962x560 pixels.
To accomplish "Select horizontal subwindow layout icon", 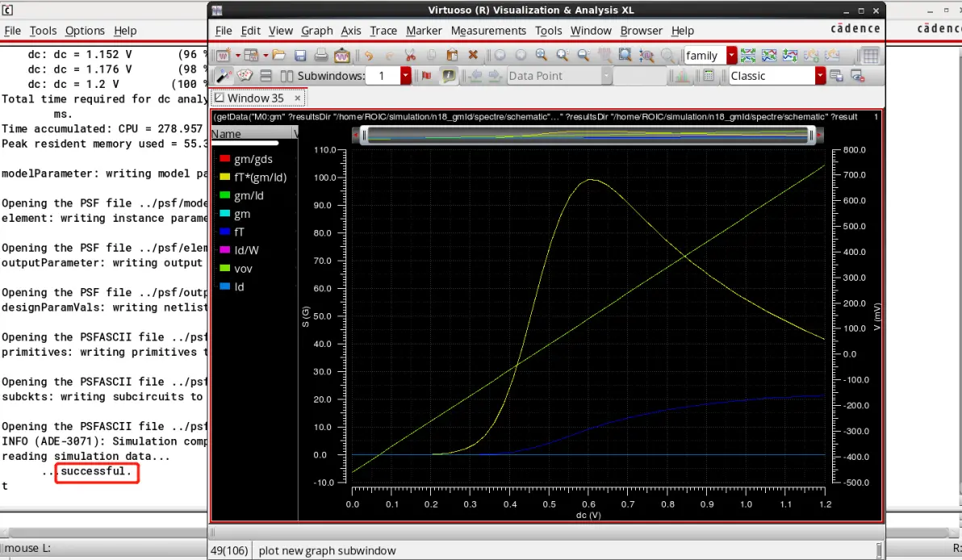I will click(266, 75).
